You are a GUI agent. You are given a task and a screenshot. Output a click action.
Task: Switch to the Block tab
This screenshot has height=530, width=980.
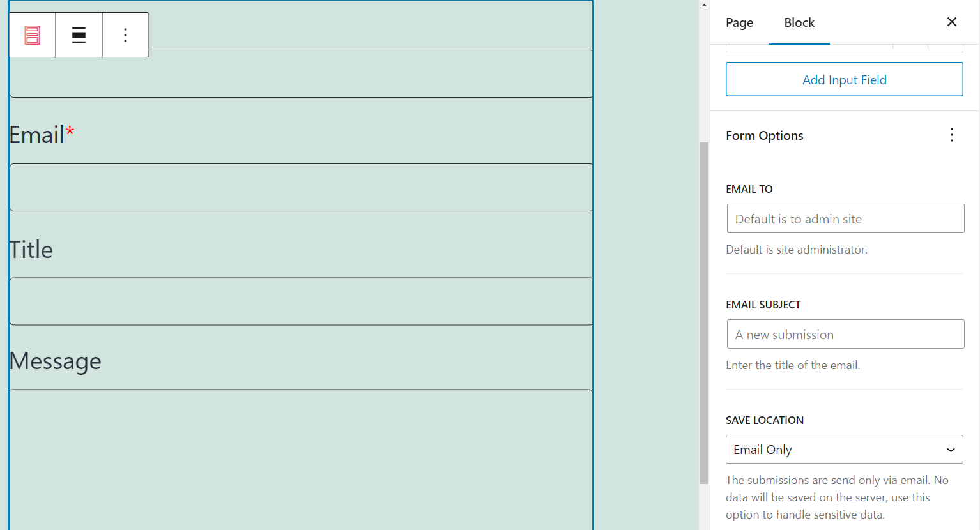(799, 22)
